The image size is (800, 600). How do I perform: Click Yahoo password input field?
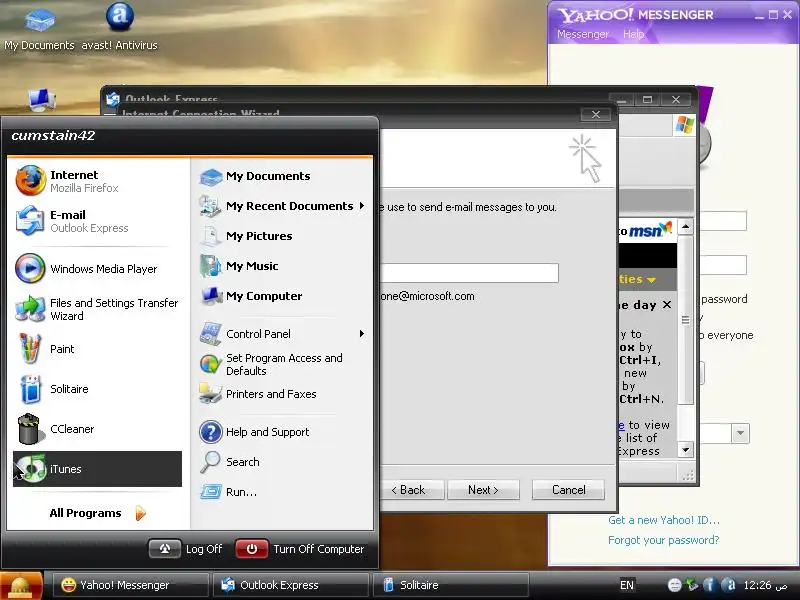point(723,265)
